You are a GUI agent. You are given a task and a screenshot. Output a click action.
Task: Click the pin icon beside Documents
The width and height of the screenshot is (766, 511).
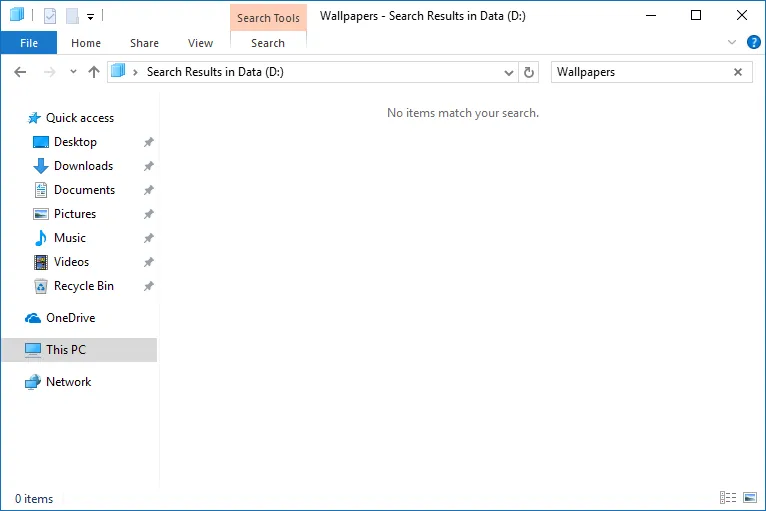[149, 190]
